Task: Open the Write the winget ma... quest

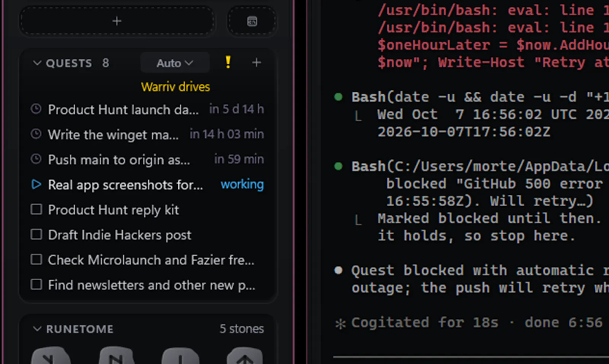Action: [113, 135]
